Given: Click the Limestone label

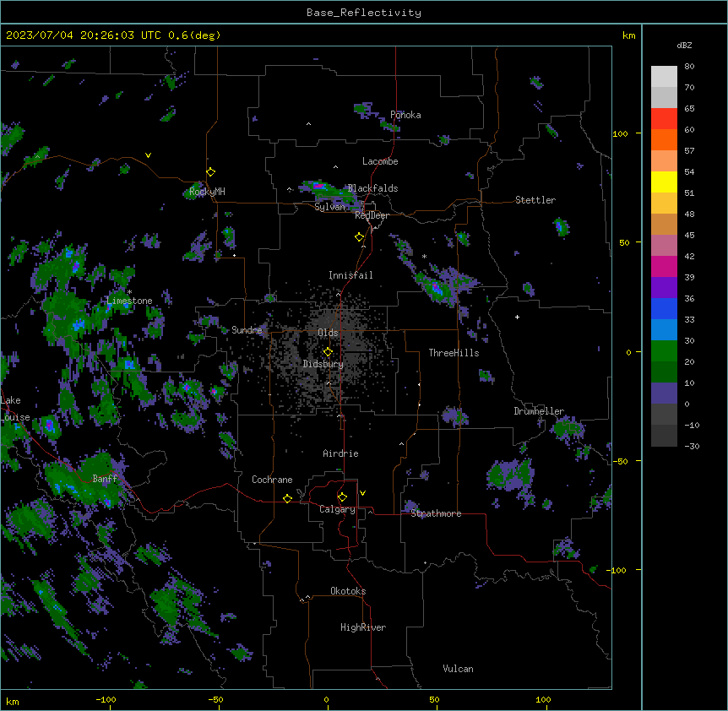Looking at the screenshot, I should 129,301.
